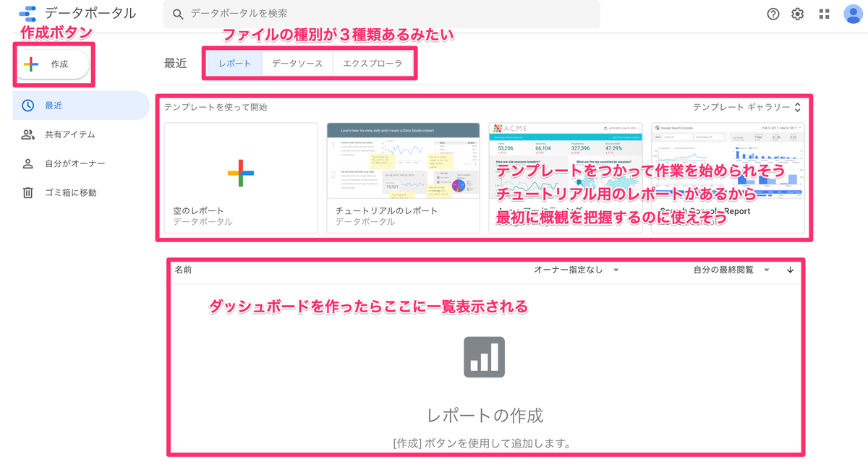Image resolution: width=868 pixels, height=462 pixels.
Task: Open the Google apps grid icon
Action: [824, 14]
